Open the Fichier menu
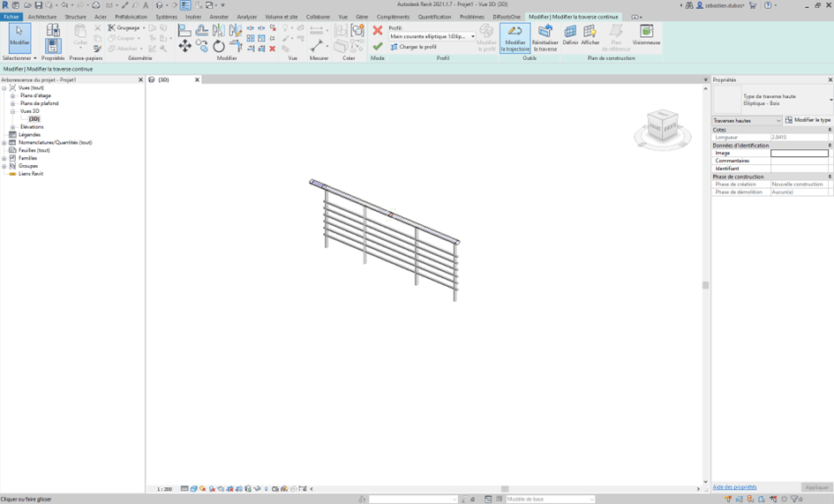The height and width of the screenshot is (504, 834). click(11, 17)
